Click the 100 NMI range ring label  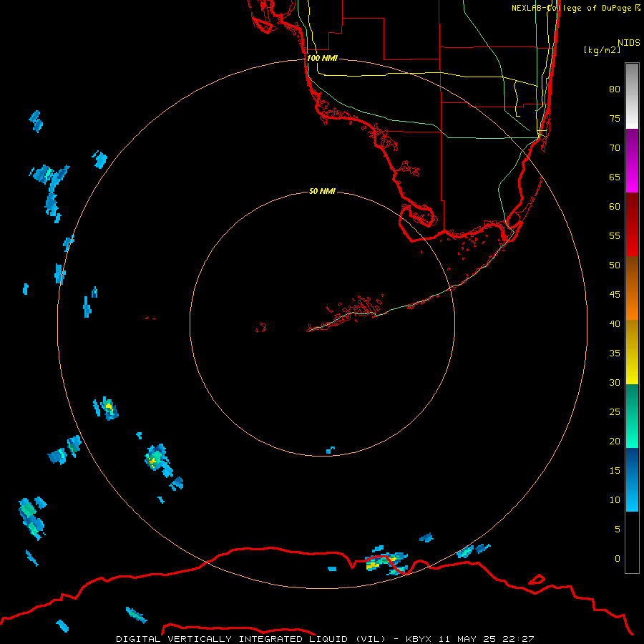[x=322, y=58]
